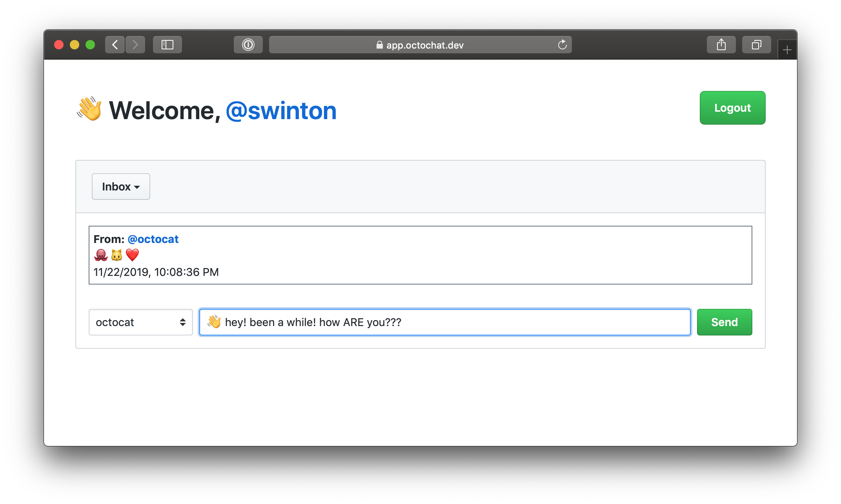Send the message to octocat
The height and width of the screenshot is (504, 841).
[724, 322]
